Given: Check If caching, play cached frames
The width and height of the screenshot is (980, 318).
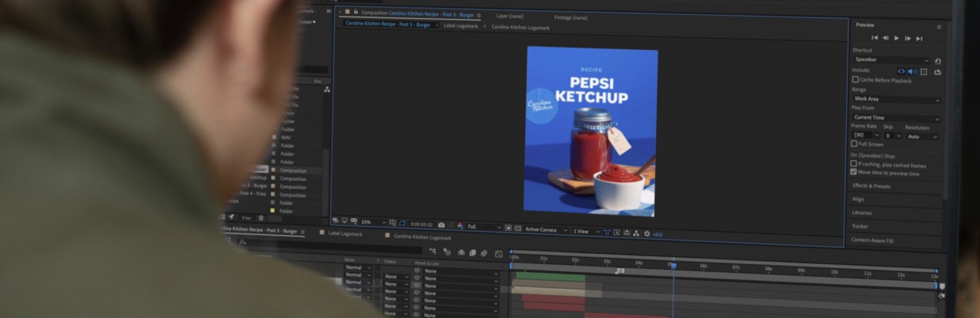Looking at the screenshot, I should coord(854,163).
